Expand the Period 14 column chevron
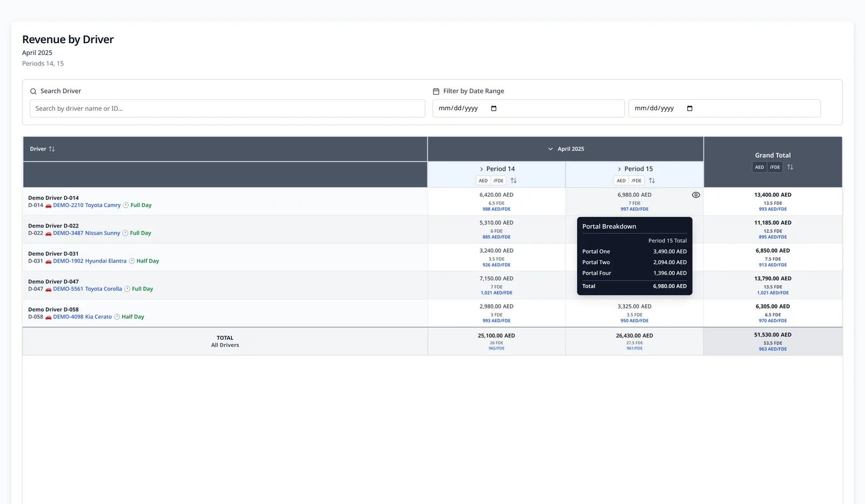This screenshot has height=504, width=865. tap(482, 169)
